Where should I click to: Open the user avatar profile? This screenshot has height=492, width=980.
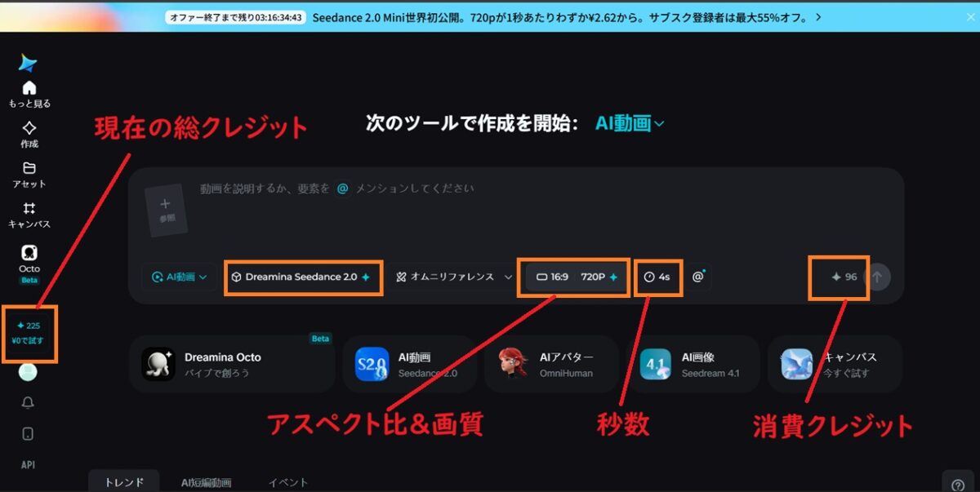(29, 372)
